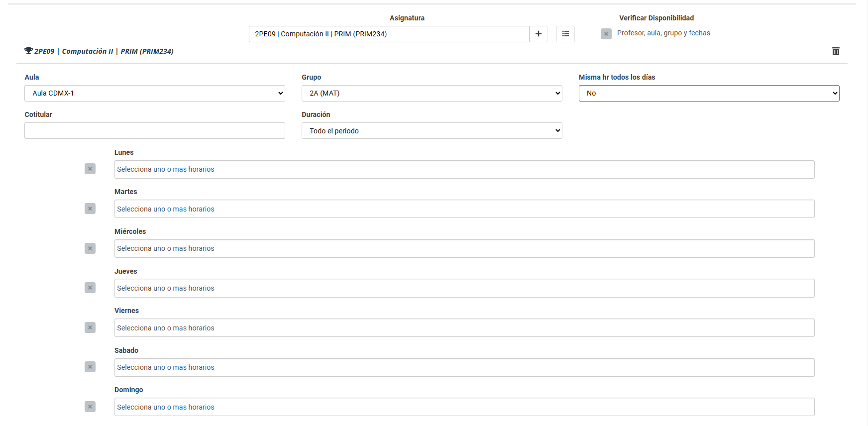Click the trophy icon beside 2PE09 heading
Image resolution: width=868 pixels, height=426 pixels.
28,51
